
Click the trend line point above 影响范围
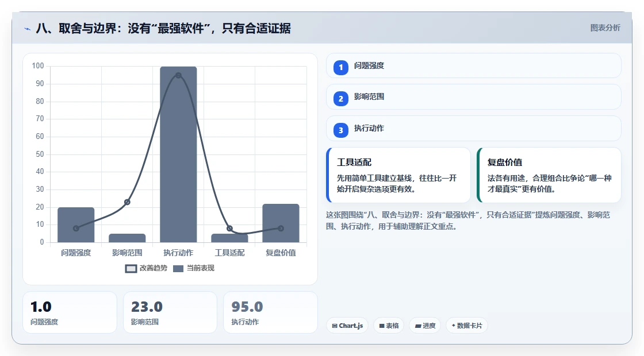(127, 202)
